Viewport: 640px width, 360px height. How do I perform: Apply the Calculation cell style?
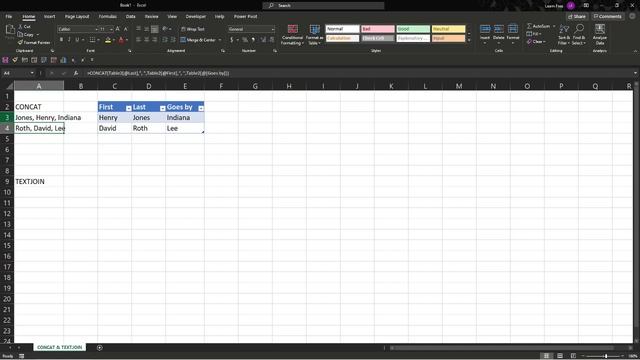342,38
